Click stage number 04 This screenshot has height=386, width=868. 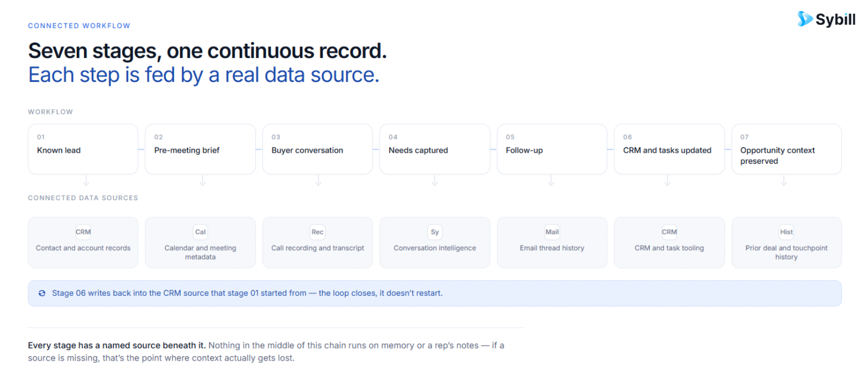point(393,137)
